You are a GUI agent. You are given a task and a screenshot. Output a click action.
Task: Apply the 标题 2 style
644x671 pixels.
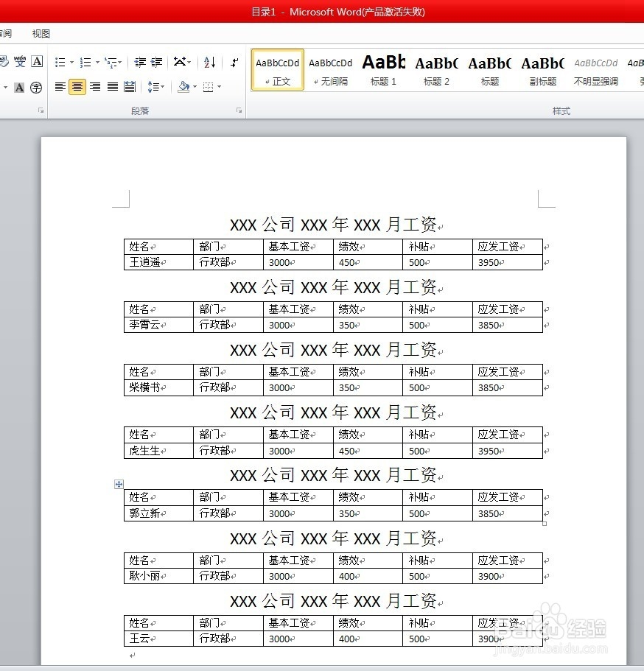(x=436, y=70)
